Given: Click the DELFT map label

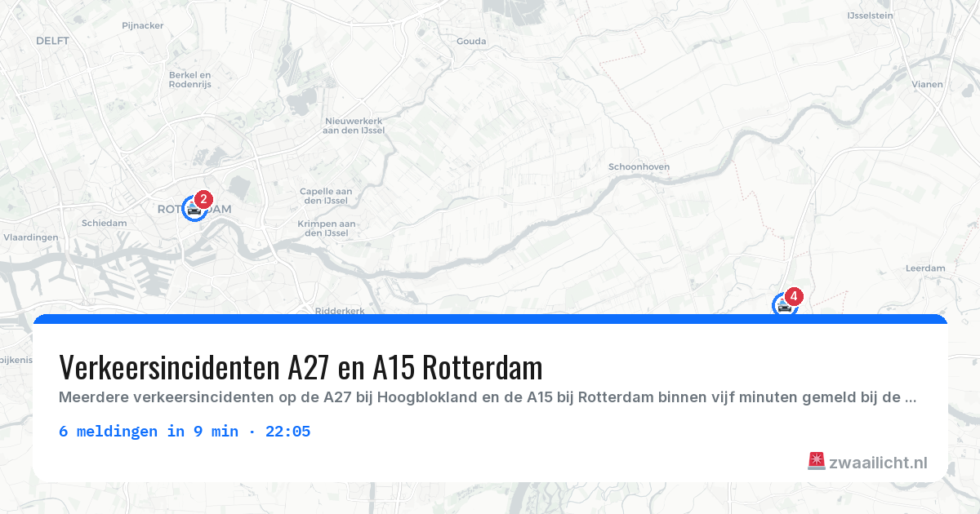Looking at the screenshot, I should point(52,40).
